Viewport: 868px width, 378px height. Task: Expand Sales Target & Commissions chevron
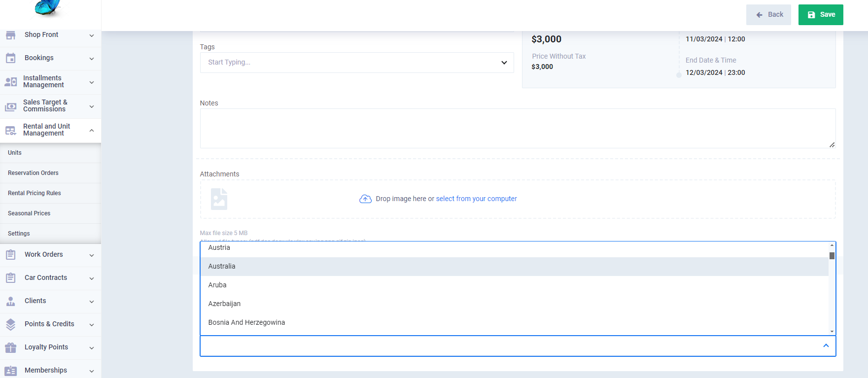[92, 106]
